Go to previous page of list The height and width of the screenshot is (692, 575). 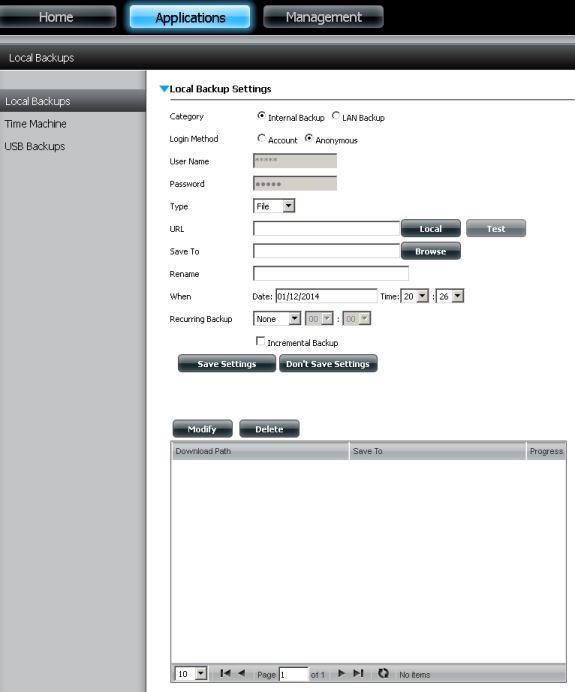pos(241,673)
